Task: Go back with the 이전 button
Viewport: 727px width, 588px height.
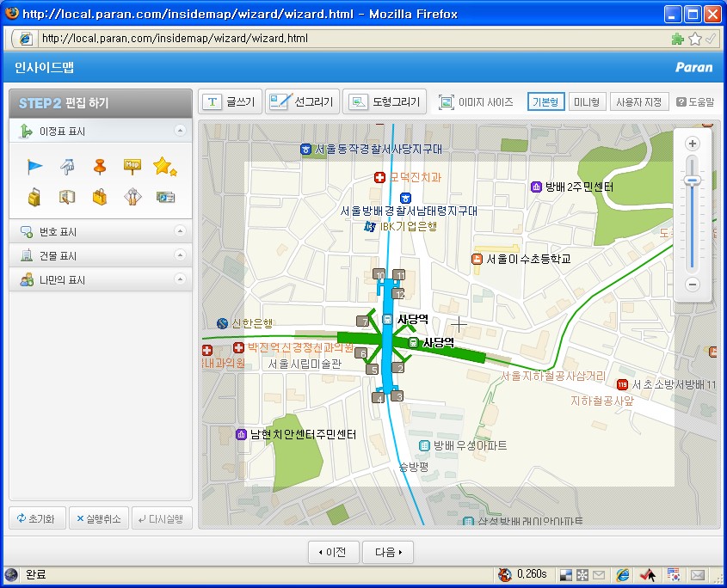Action: (x=333, y=552)
